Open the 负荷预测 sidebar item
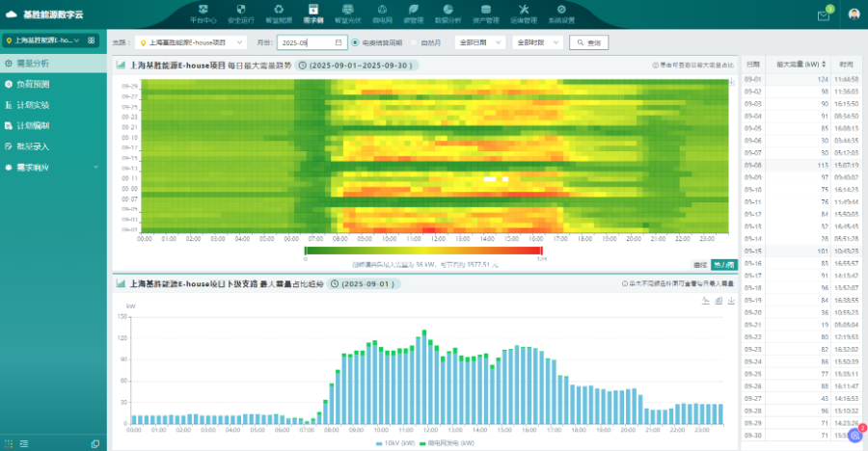This screenshot has width=868, height=451. click(32, 84)
